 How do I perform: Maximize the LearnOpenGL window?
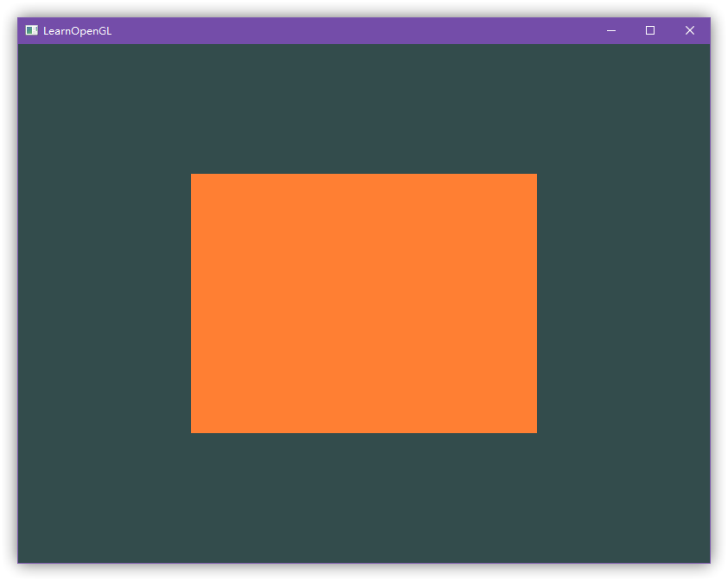tap(650, 30)
